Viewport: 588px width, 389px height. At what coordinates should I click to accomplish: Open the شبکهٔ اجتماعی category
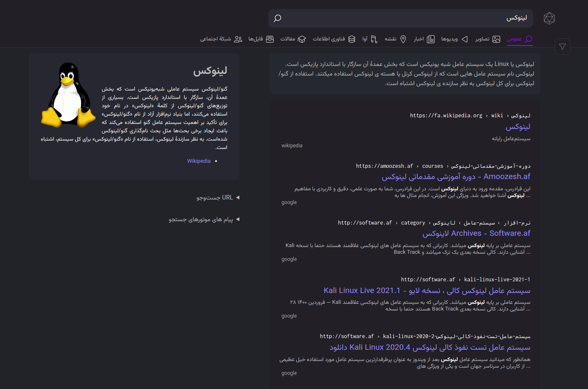click(221, 39)
